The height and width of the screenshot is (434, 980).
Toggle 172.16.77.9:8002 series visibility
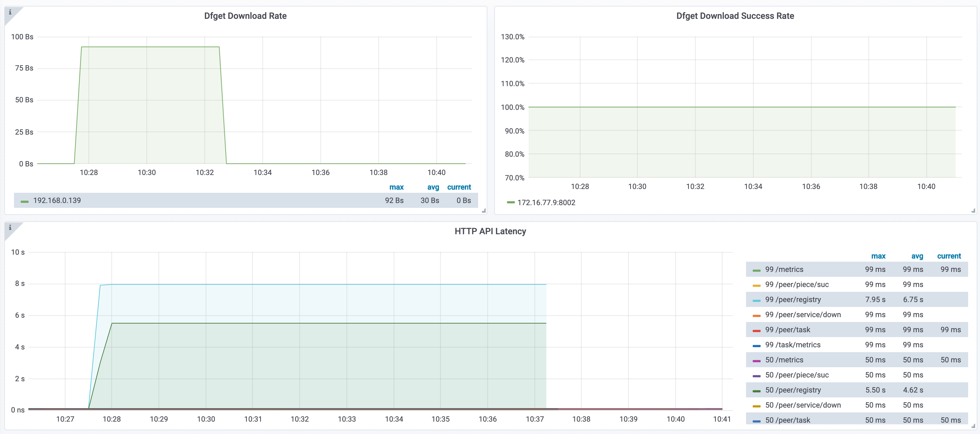[x=546, y=202]
